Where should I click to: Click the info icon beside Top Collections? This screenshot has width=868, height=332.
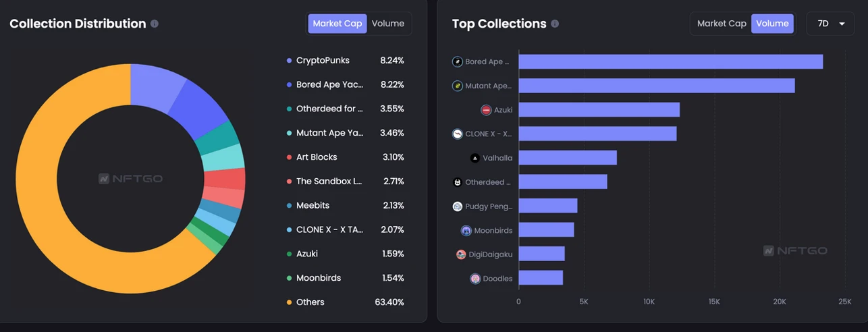coord(555,24)
